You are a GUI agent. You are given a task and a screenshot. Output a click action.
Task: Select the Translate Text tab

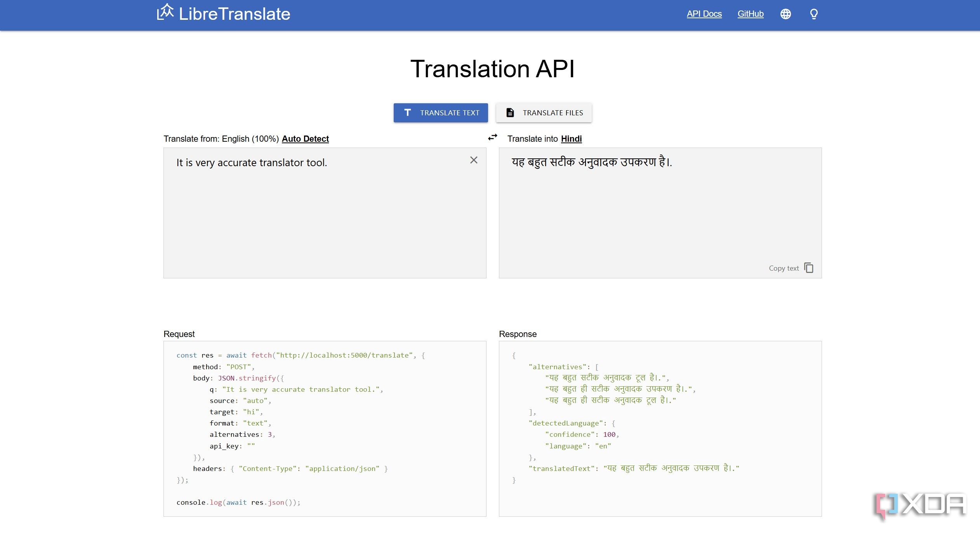[x=441, y=113]
